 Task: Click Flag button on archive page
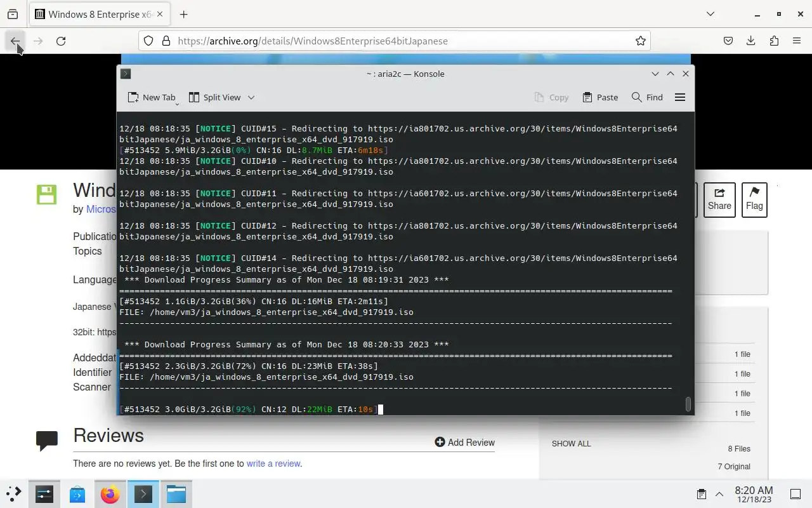coord(754,200)
